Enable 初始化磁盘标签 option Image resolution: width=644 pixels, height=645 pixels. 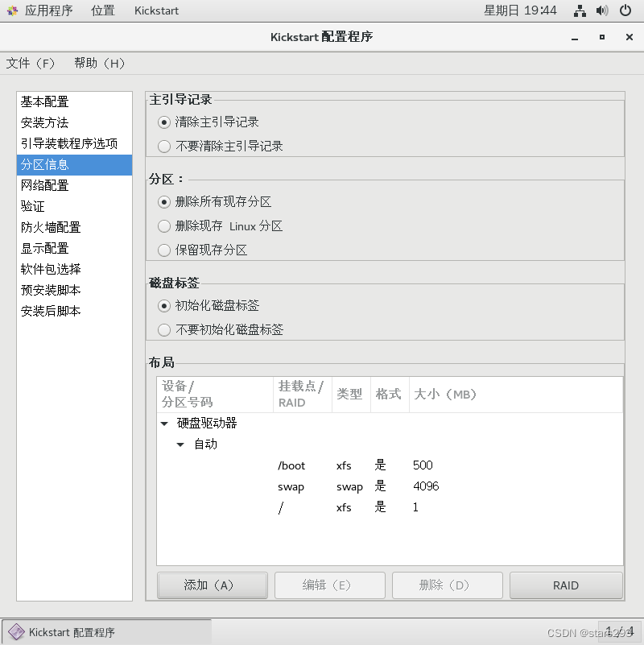(164, 306)
